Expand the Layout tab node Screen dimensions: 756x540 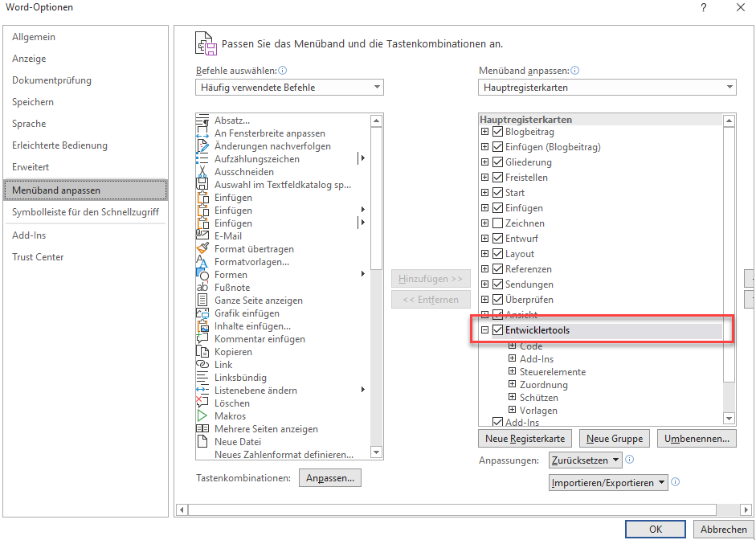[484, 254]
